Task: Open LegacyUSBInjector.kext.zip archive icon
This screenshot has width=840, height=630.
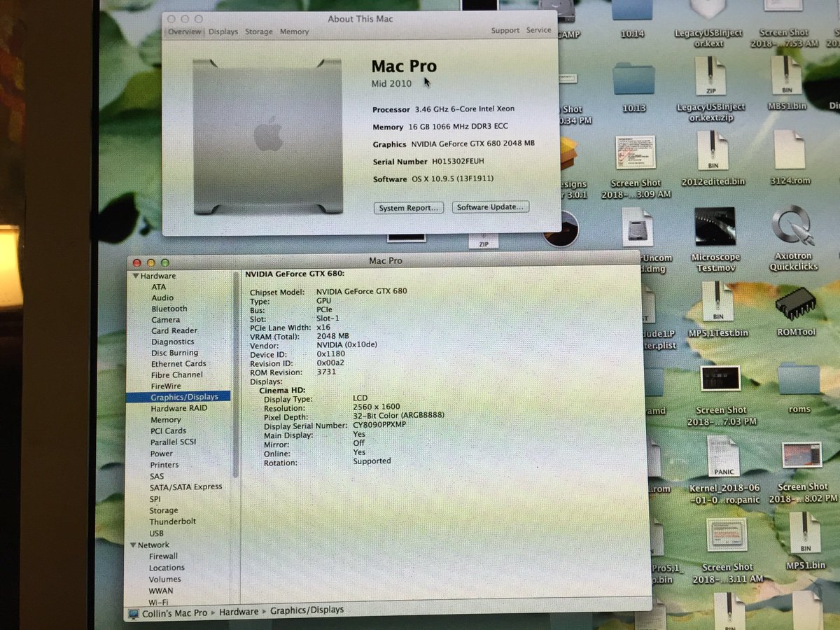Action: click(710, 76)
